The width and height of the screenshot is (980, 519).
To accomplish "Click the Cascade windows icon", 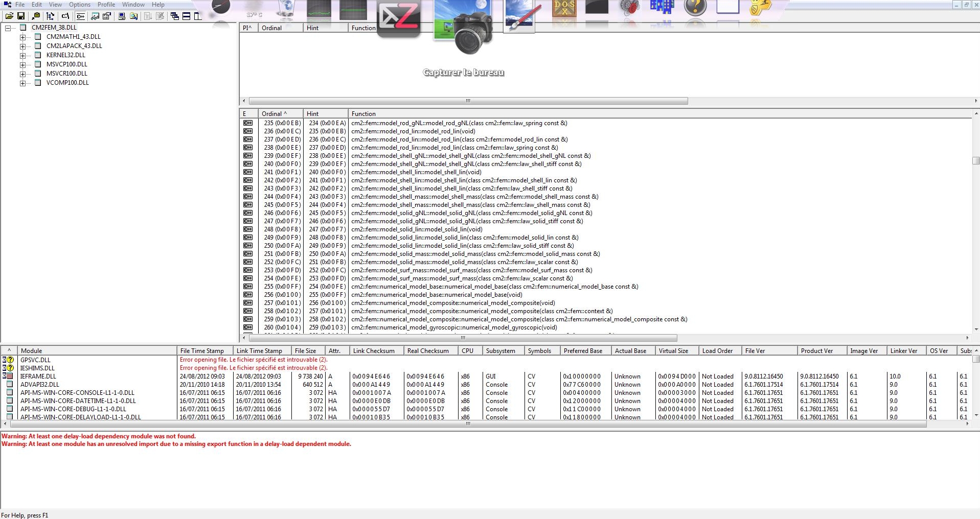I will pyautogui.click(x=175, y=16).
